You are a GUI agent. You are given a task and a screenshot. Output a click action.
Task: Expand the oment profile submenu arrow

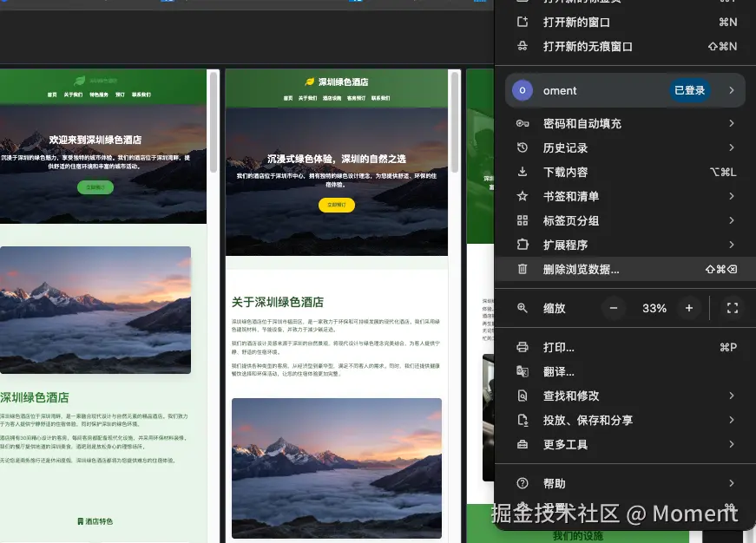coord(732,90)
